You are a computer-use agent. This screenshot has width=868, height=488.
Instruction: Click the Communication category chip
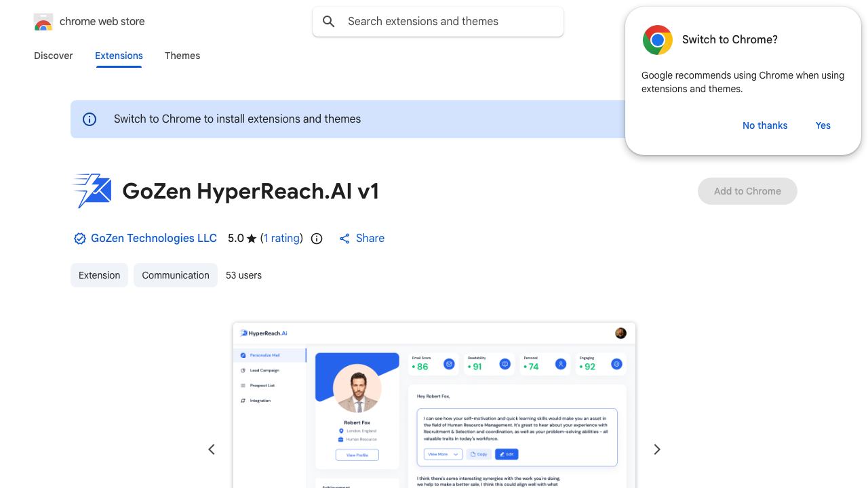(176, 275)
